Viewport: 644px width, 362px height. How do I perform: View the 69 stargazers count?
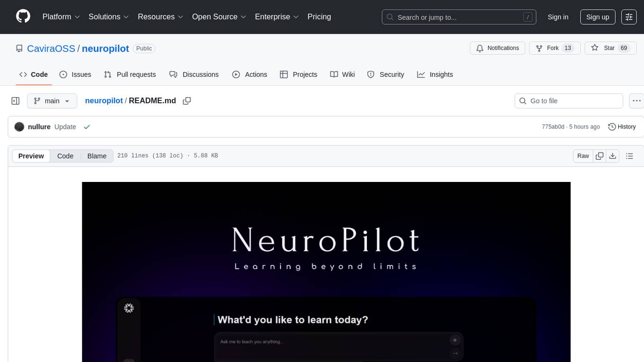point(624,48)
